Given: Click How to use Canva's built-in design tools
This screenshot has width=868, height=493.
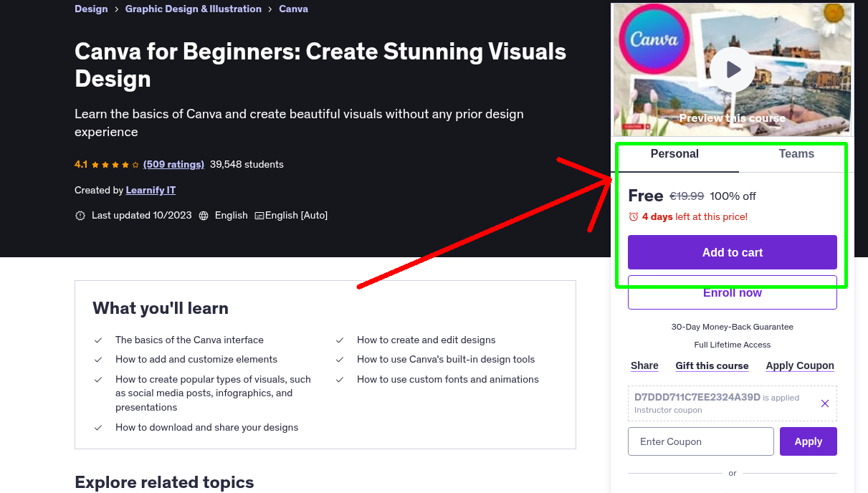Looking at the screenshot, I should pyautogui.click(x=446, y=359).
